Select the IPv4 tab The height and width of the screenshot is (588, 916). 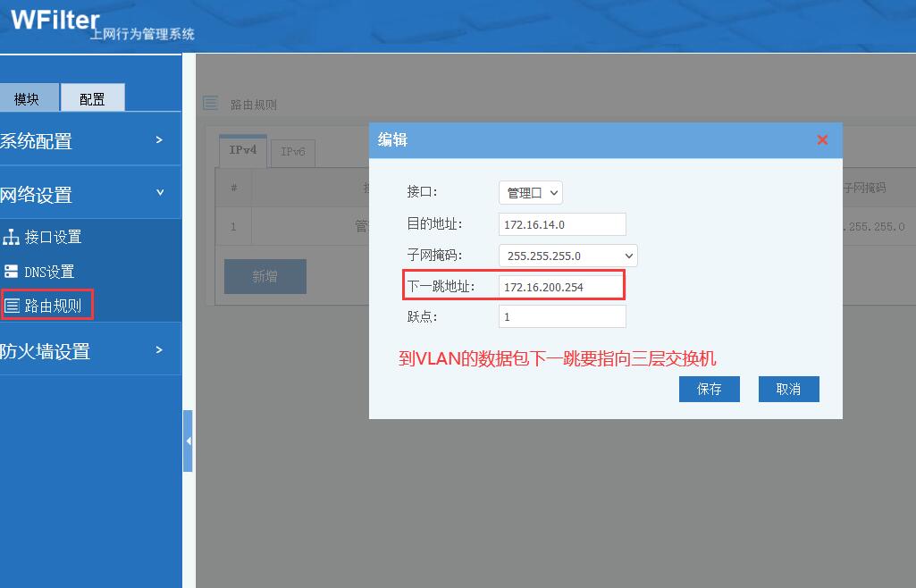pos(243,151)
